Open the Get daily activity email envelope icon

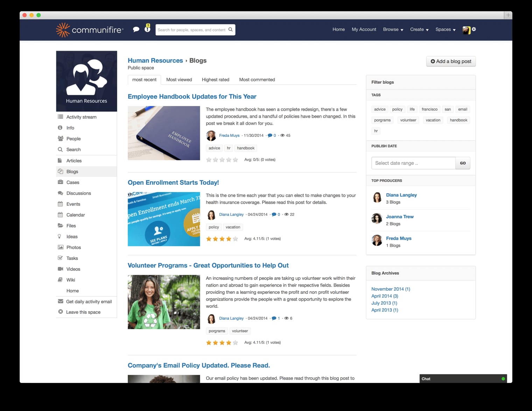coord(60,301)
